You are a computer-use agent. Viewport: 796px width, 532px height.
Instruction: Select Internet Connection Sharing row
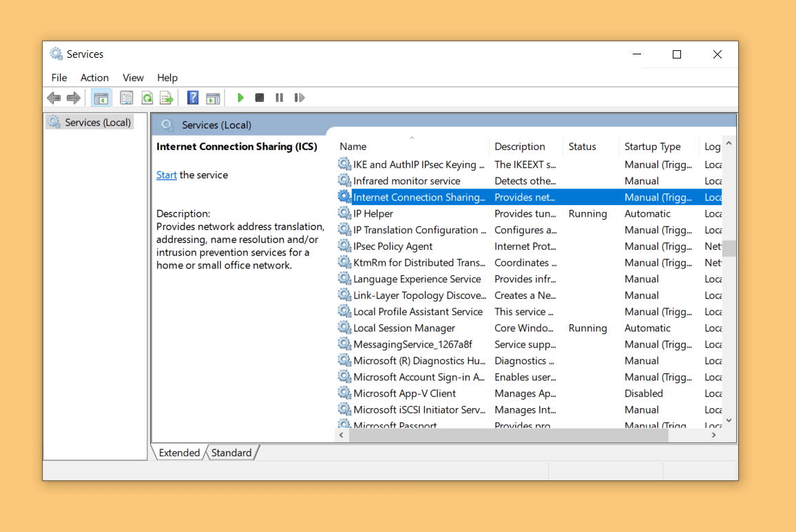(529, 197)
